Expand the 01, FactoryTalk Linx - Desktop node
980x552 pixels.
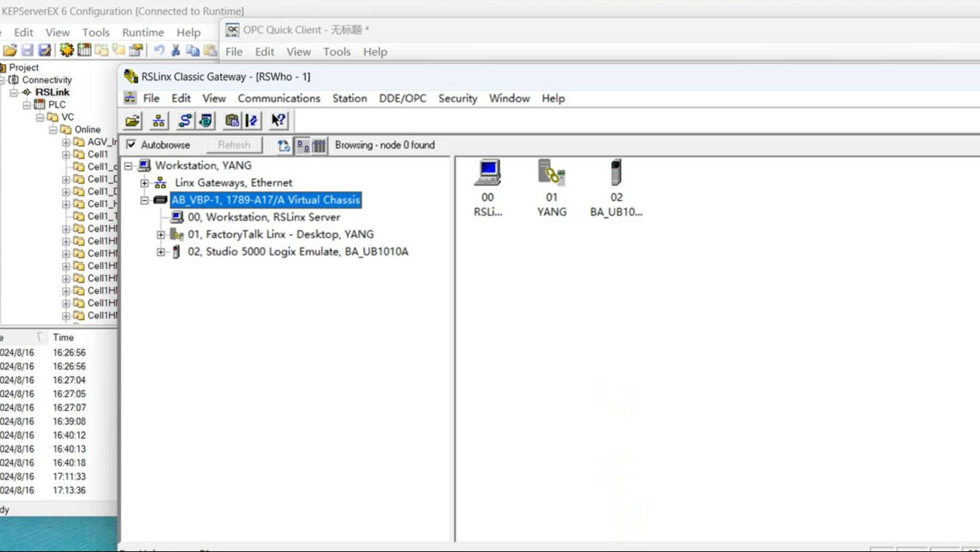pyautogui.click(x=161, y=235)
